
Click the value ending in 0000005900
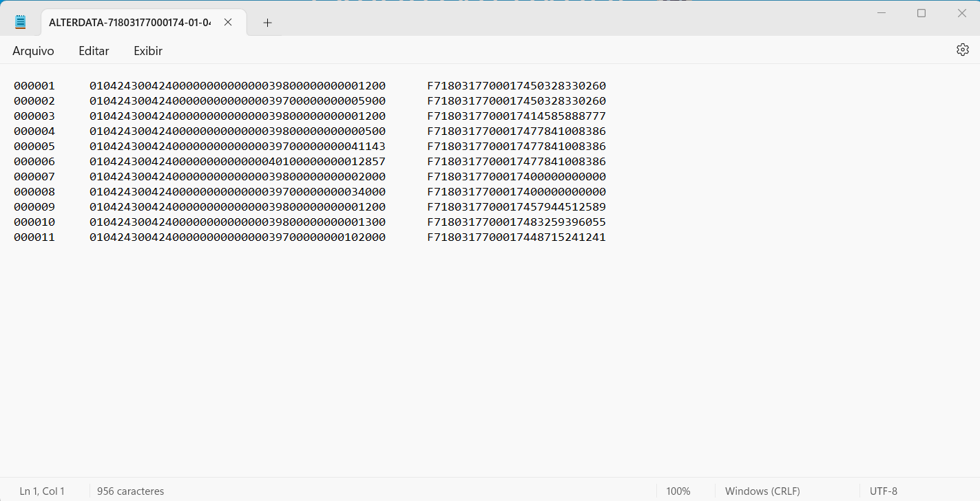(238, 101)
